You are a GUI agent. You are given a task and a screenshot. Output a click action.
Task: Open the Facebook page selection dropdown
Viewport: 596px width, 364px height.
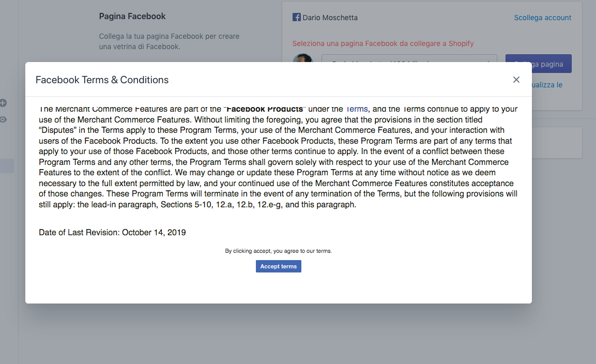click(x=409, y=58)
